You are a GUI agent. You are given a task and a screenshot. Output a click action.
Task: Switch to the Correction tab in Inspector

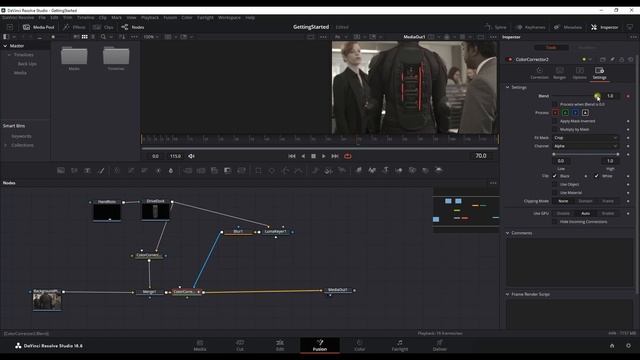[539, 73]
